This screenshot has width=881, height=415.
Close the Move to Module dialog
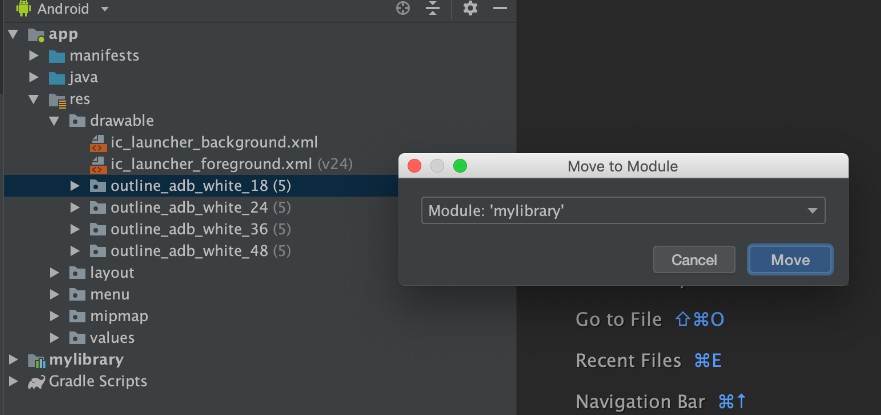pos(415,166)
